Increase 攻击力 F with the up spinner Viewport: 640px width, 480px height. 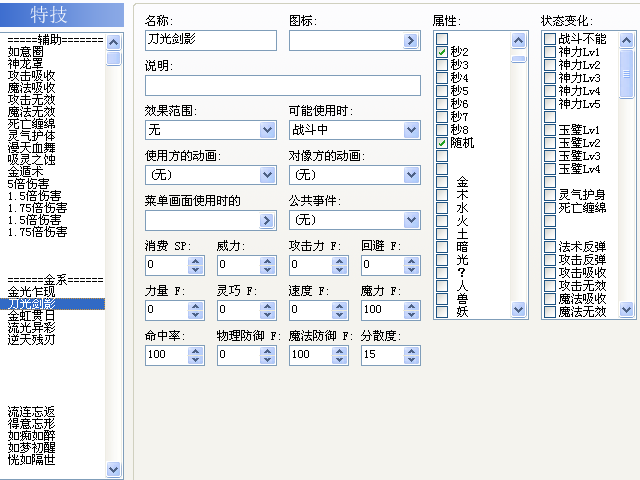[x=340, y=261]
